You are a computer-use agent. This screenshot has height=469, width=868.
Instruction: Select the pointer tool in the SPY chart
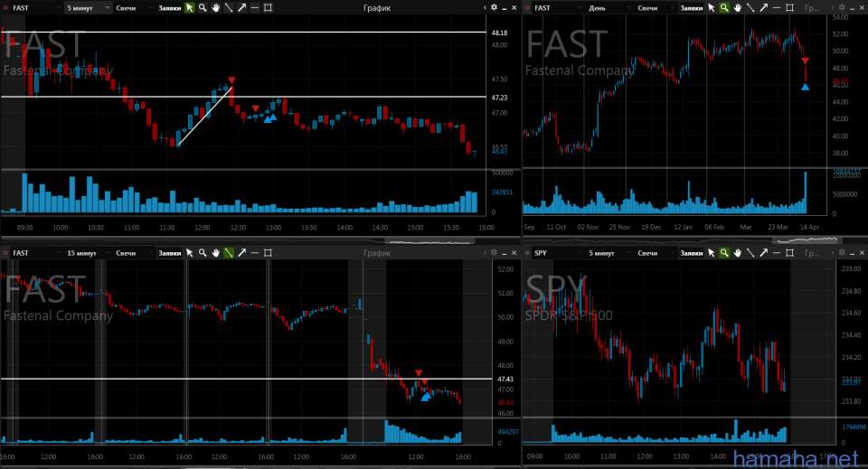(x=712, y=253)
